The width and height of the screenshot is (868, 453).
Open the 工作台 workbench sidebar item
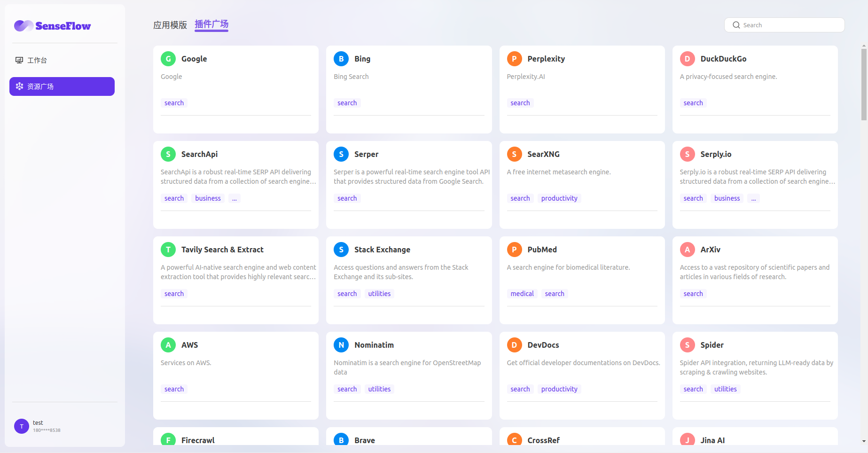pos(62,60)
